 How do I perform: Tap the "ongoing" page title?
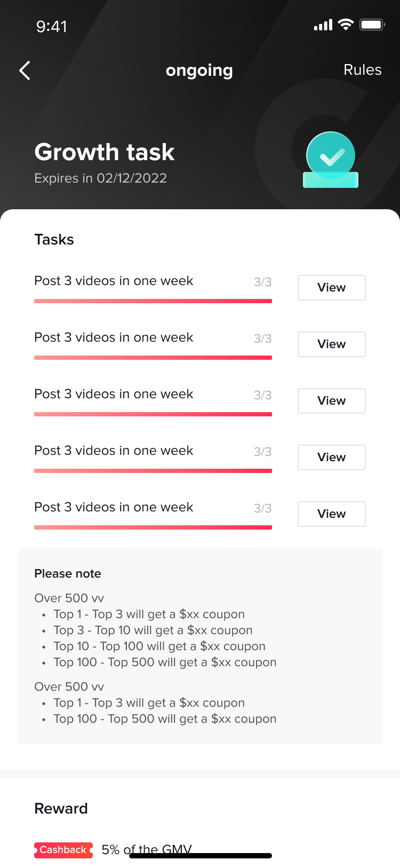(x=199, y=70)
